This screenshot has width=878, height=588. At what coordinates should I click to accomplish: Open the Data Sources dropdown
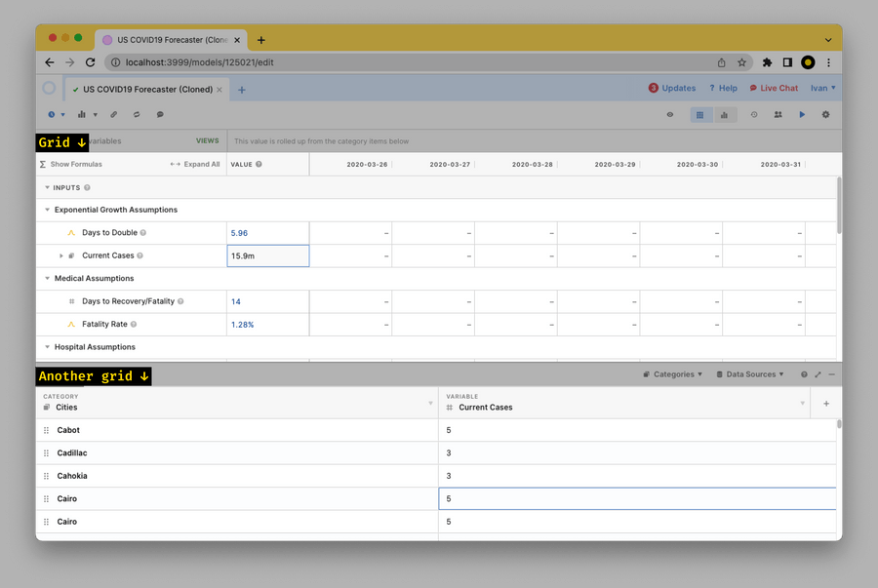coord(750,374)
